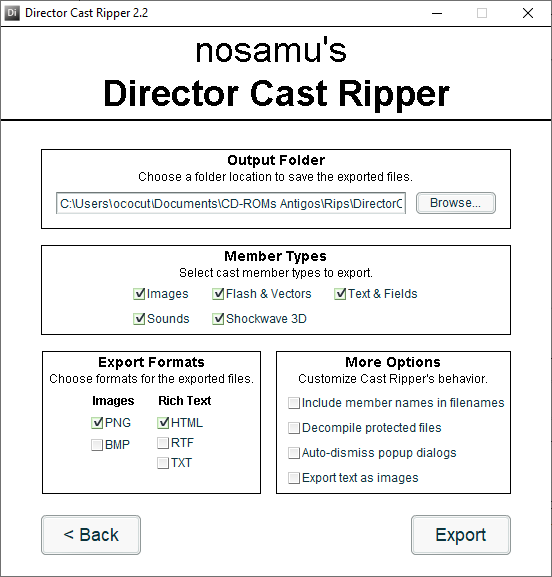This screenshot has width=552, height=577.
Task: Enable Include member names in filenames
Action: (x=294, y=403)
